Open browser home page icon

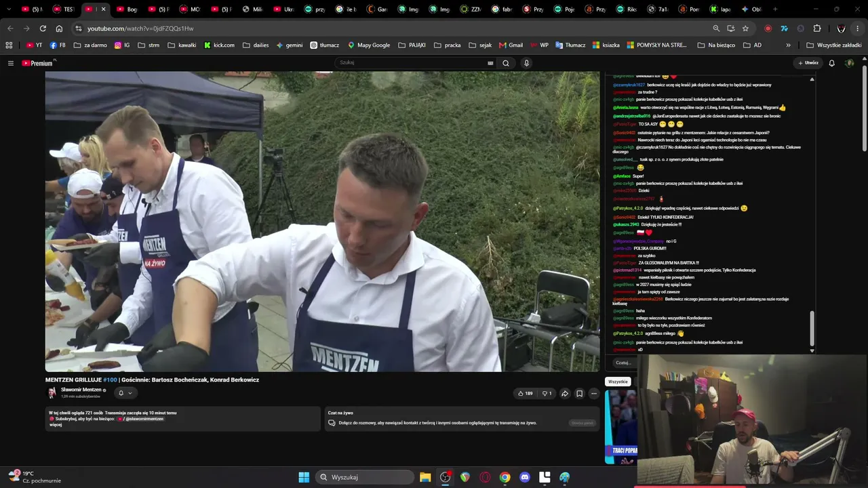[59, 28]
